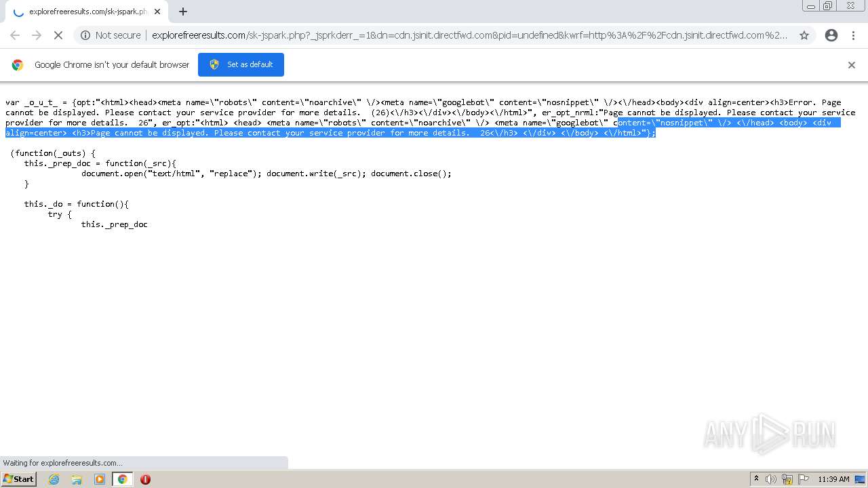
Task: Click the '(function(_outs) {' line
Action: click(x=53, y=153)
